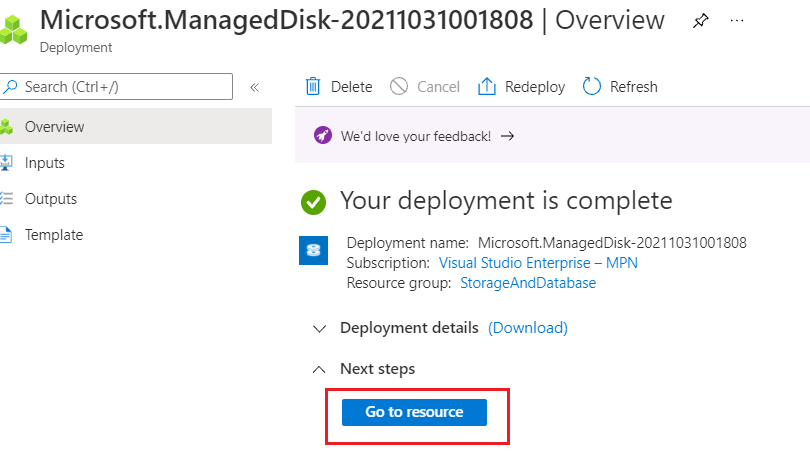
Task: Focus the Search (Ctrl+/) input field
Action: pos(117,86)
